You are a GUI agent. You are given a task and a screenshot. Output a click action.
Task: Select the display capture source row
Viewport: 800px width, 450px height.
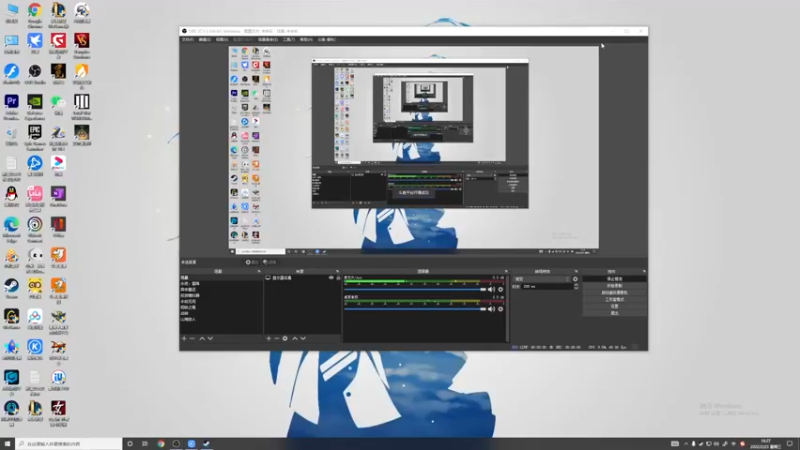[x=303, y=278]
